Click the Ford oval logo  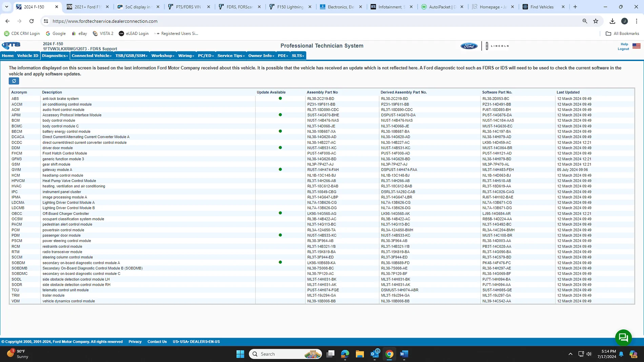(x=469, y=46)
